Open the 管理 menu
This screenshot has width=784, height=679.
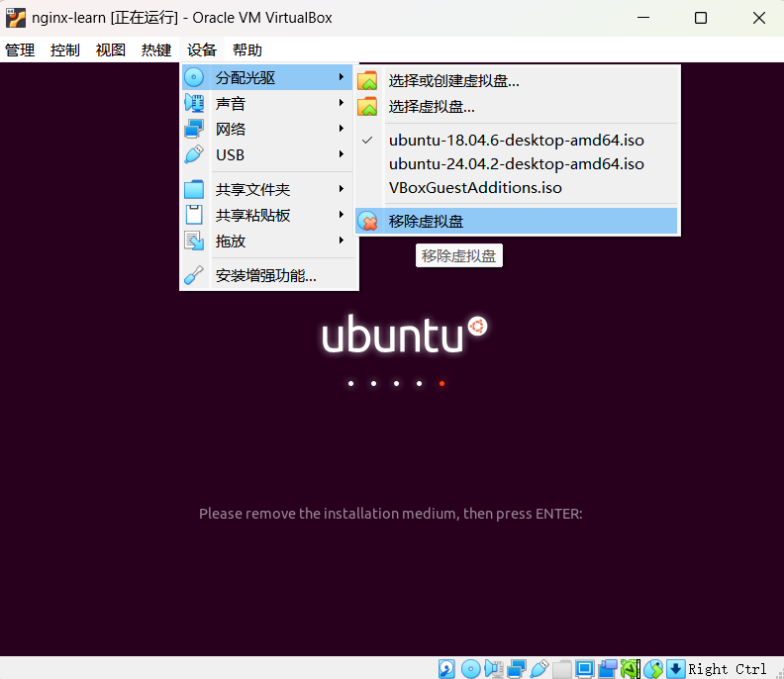(x=20, y=50)
